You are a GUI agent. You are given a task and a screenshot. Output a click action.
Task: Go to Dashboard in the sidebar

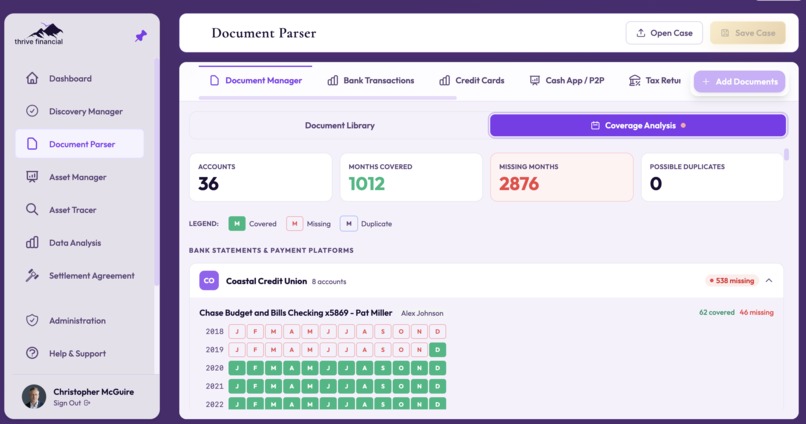coord(80,78)
